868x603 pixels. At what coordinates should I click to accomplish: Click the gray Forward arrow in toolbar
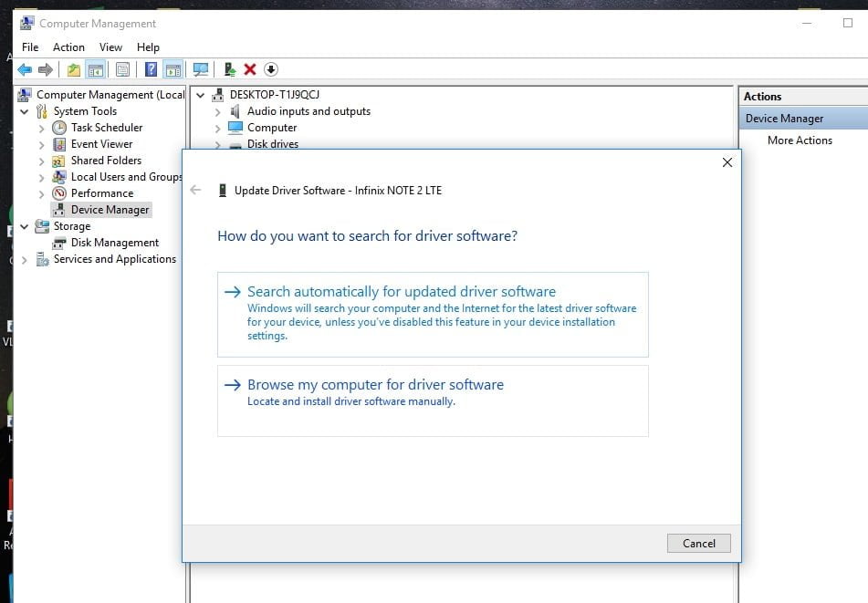(46, 69)
